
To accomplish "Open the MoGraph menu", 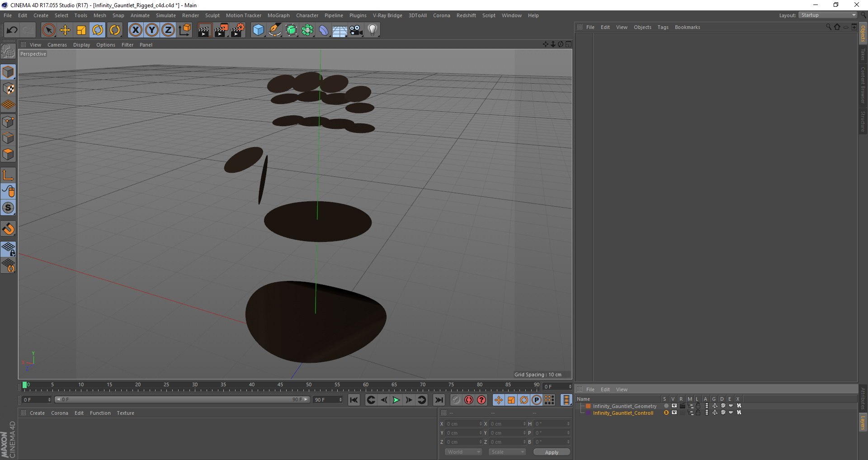I will pos(278,15).
